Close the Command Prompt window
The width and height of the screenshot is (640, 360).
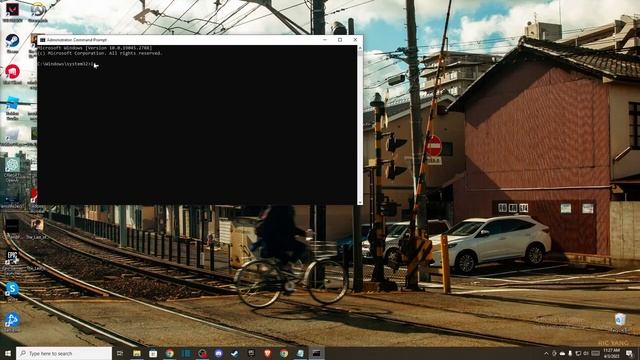(x=355, y=40)
